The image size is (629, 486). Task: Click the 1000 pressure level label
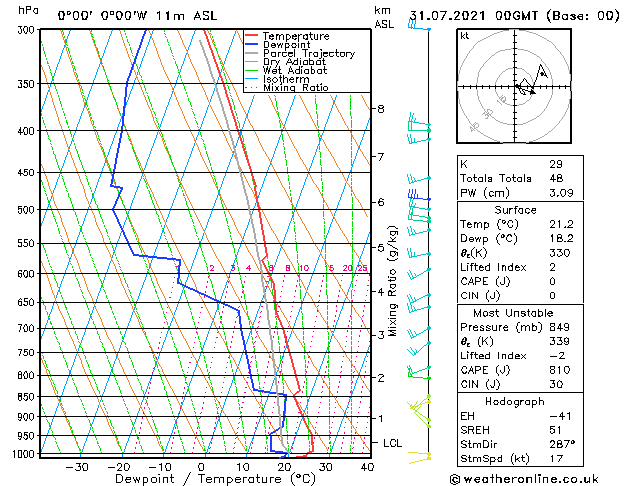click(26, 454)
